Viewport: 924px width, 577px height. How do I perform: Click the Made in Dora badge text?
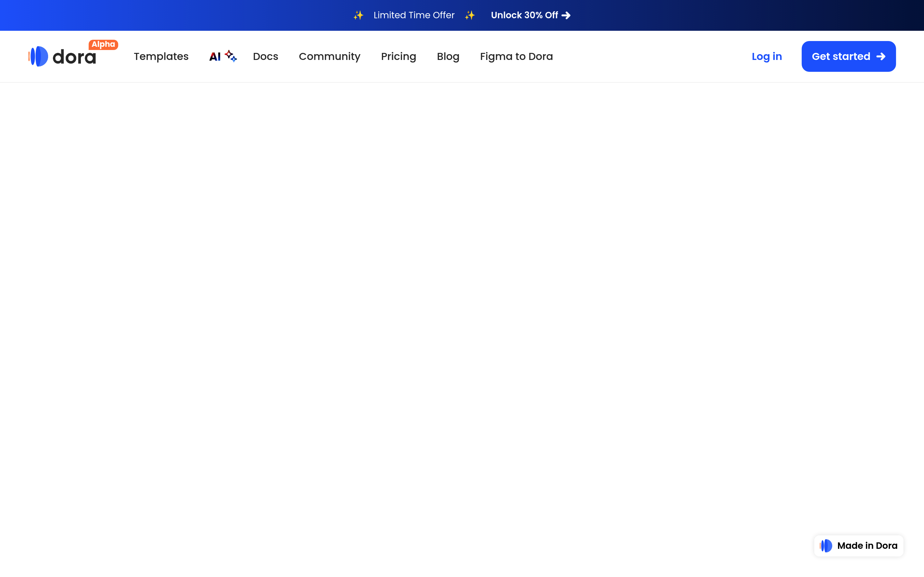(867, 546)
